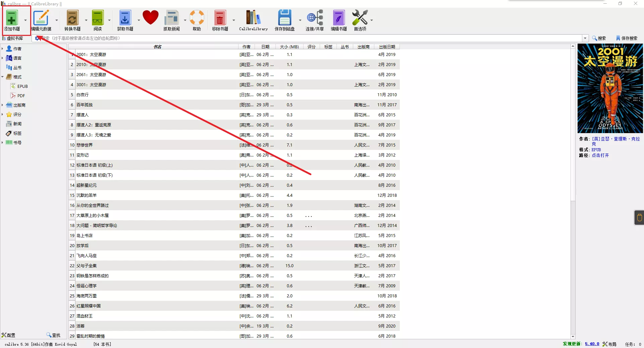The image size is (644, 348).
Task: Click update version 5.40.0 link
Action: tap(592, 344)
